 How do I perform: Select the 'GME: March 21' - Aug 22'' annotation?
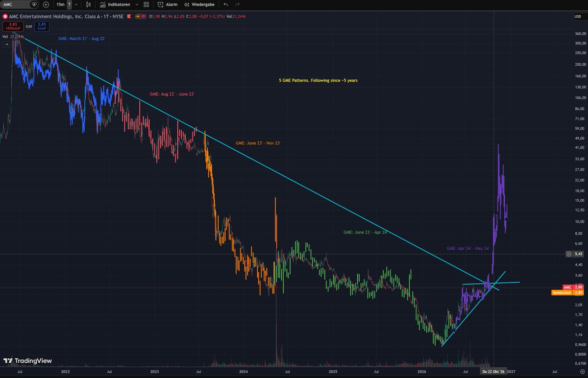pos(81,38)
